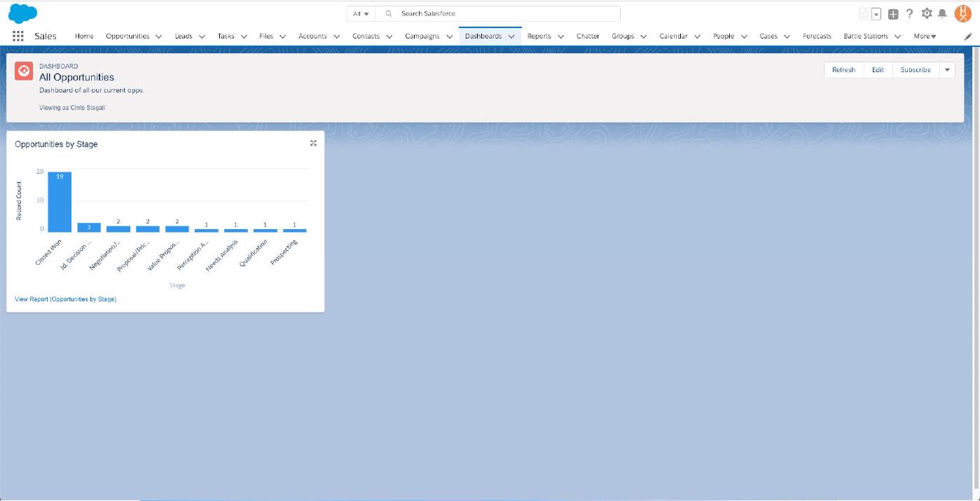Open the search scope All dropdown
Image resolution: width=980 pixels, height=501 pixels.
tap(361, 13)
